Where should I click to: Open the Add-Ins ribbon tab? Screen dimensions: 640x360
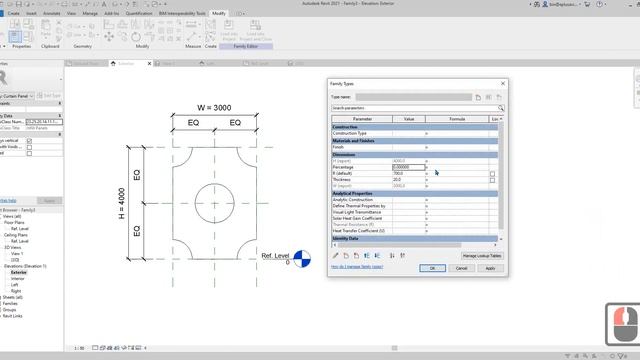pos(111,13)
